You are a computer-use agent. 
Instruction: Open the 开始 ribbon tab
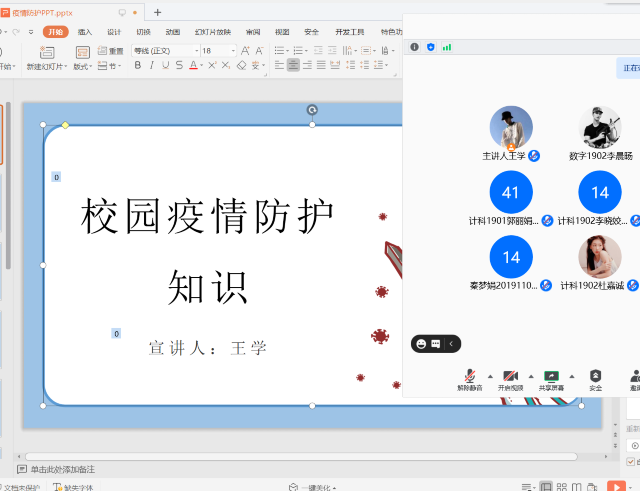click(x=56, y=32)
